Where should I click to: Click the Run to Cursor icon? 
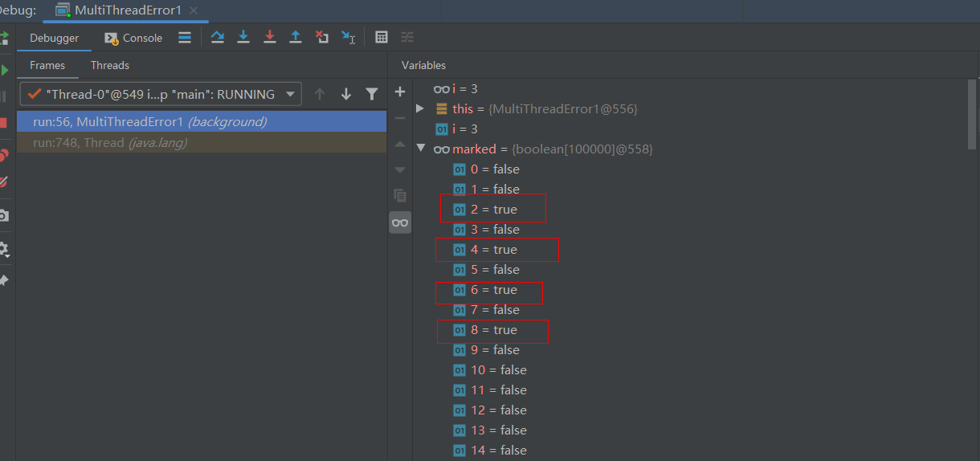pos(349,37)
